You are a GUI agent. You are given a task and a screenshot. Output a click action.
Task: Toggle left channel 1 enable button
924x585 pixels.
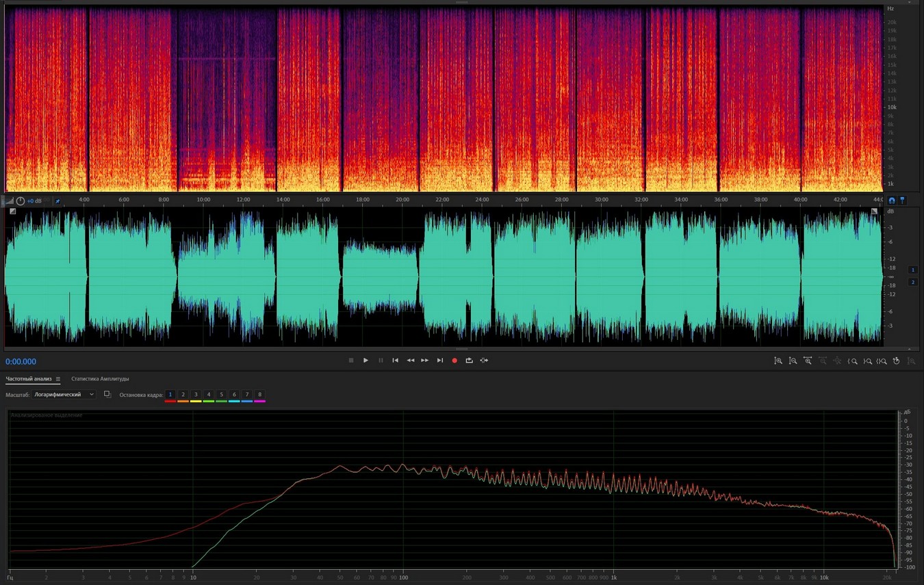pyautogui.click(x=912, y=270)
